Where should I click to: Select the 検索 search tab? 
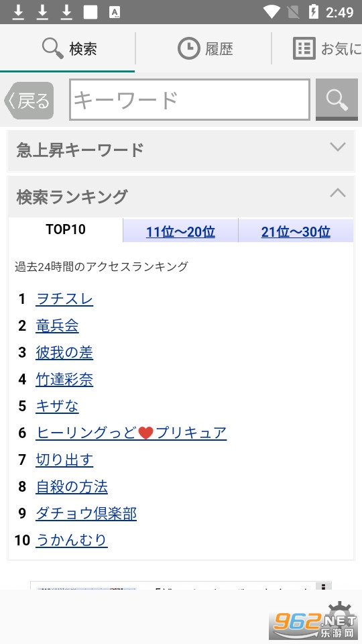(x=68, y=48)
